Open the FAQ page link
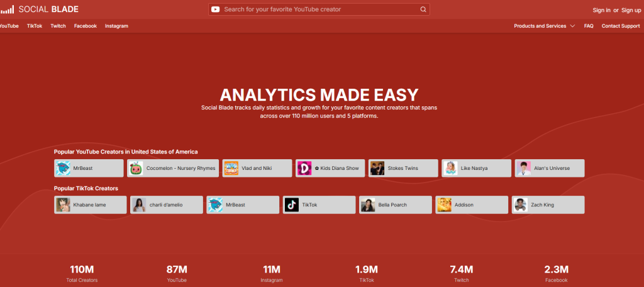 click(588, 26)
